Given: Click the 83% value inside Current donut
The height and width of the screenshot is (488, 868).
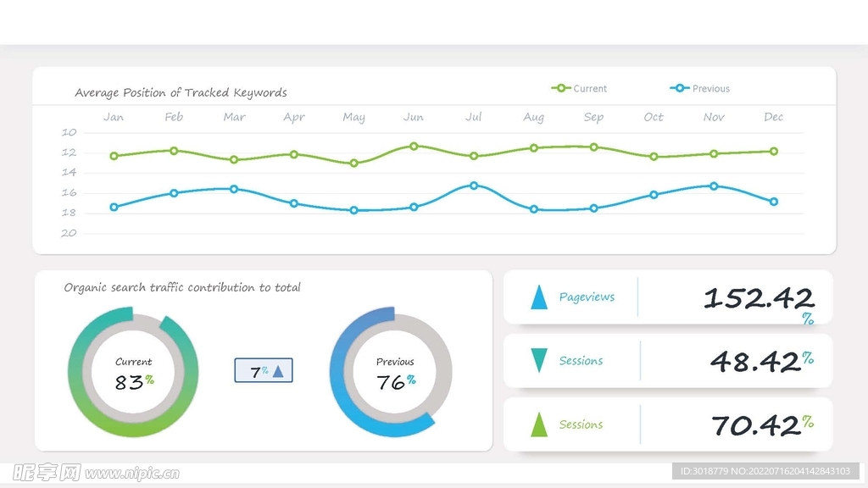Looking at the screenshot, I should (x=134, y=382).
